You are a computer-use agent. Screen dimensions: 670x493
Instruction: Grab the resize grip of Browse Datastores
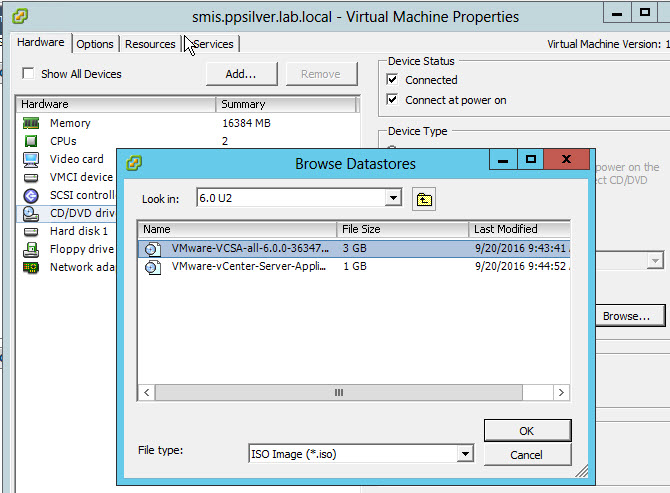[582, 471]
